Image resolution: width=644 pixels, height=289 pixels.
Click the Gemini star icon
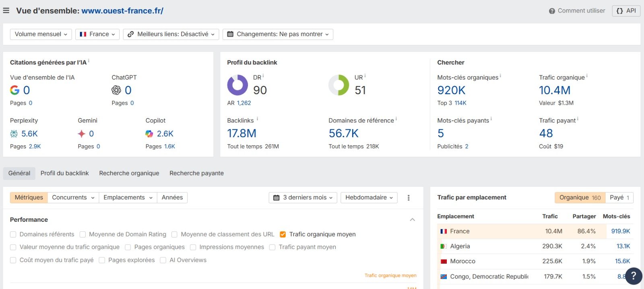[x=82, y=134]
